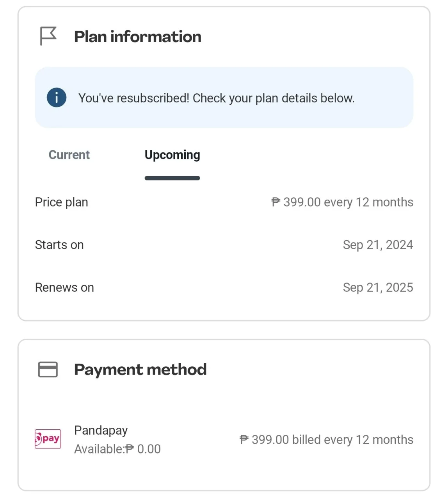
Task: Select the Pandapay payment method name
Action: point(101,430)
